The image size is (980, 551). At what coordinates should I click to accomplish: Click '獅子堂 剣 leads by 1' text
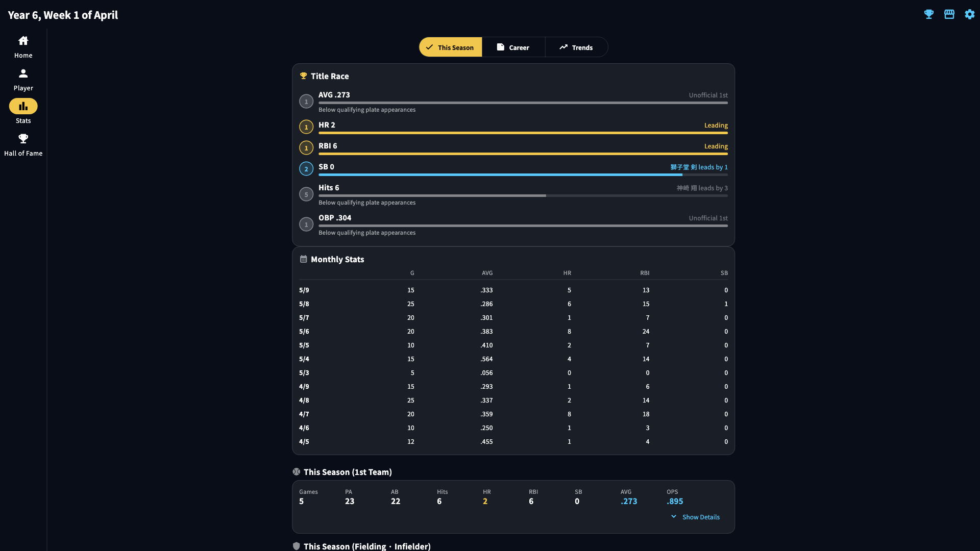699,167
